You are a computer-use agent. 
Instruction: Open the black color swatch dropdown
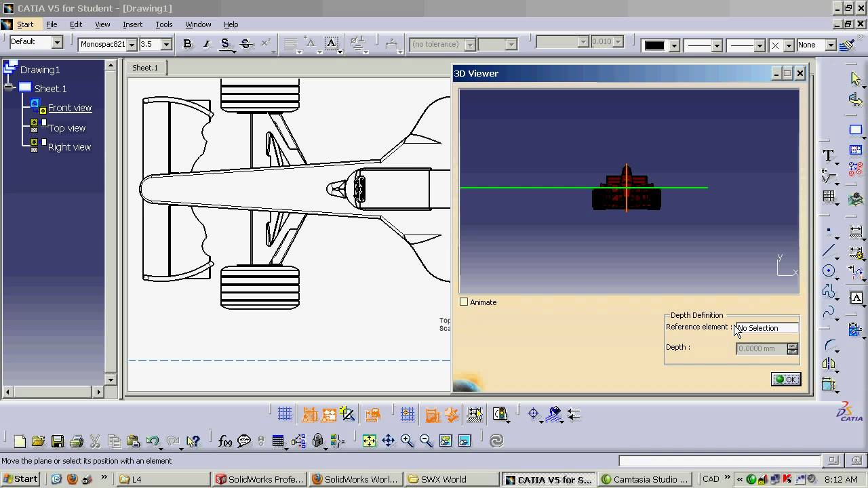pos(674,45)
